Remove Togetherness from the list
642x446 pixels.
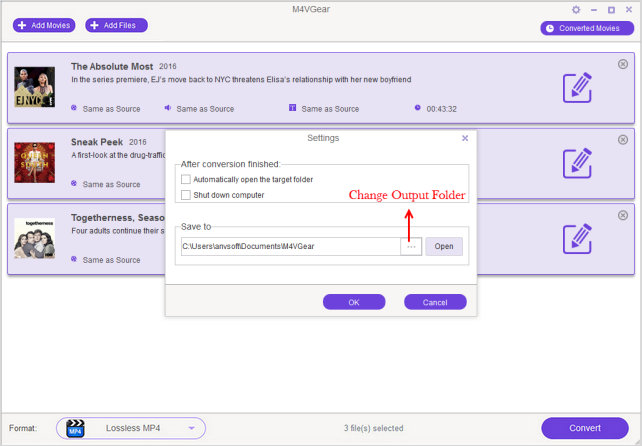[x=623, y=215]
